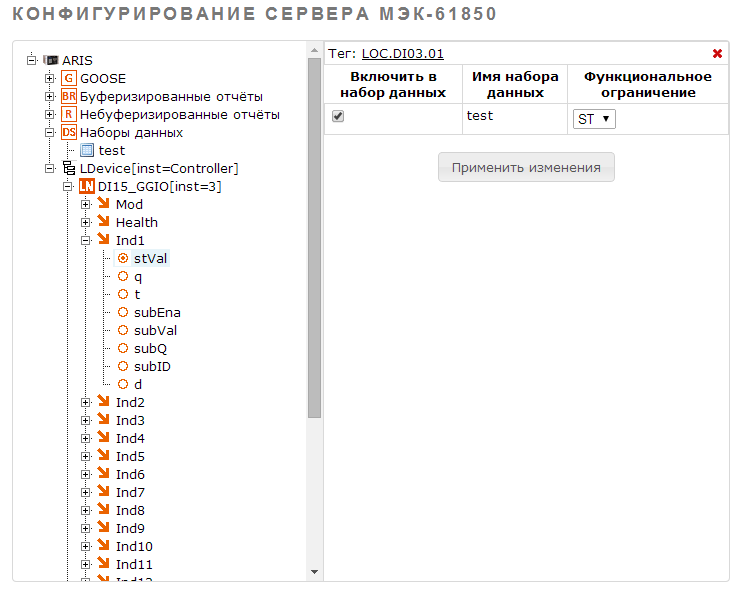Screen dimensions: 742x591
Task: Click the tree scrollbar down arrow
Action: tap(315, 572)
